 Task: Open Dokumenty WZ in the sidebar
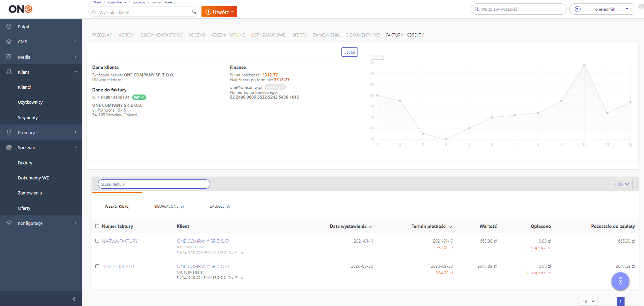click(x=33, y=178)
